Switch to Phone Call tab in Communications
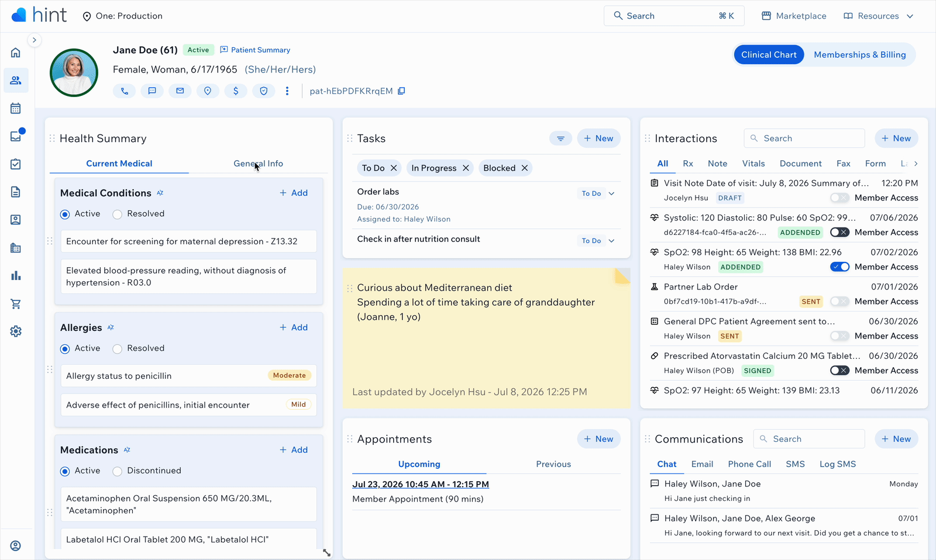 coord(749,464)
